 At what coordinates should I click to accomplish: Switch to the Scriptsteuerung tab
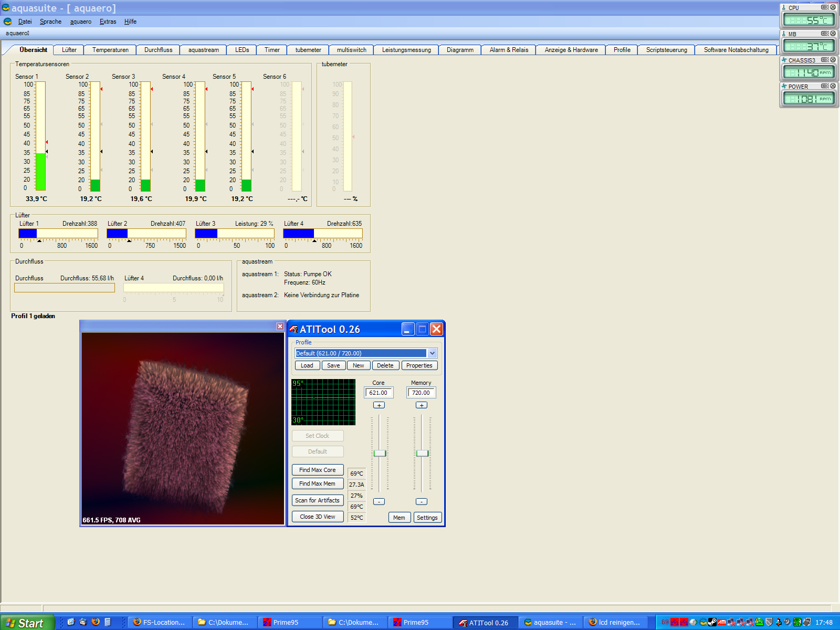pyautogui.click(x=666, y=50)
